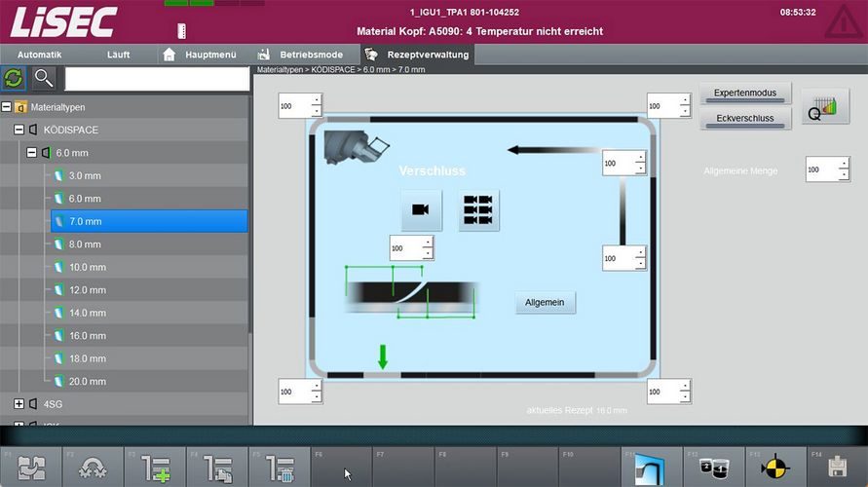Screen dimensions: 868x487
Task: Click the green refresh icon above the tree
Action: tap(15, 79)
